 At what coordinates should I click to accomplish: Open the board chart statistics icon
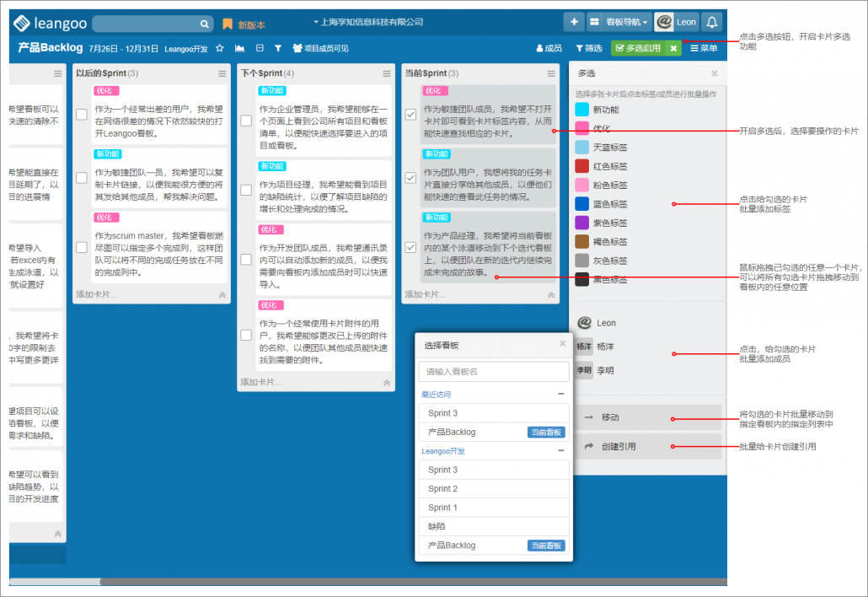239,49
